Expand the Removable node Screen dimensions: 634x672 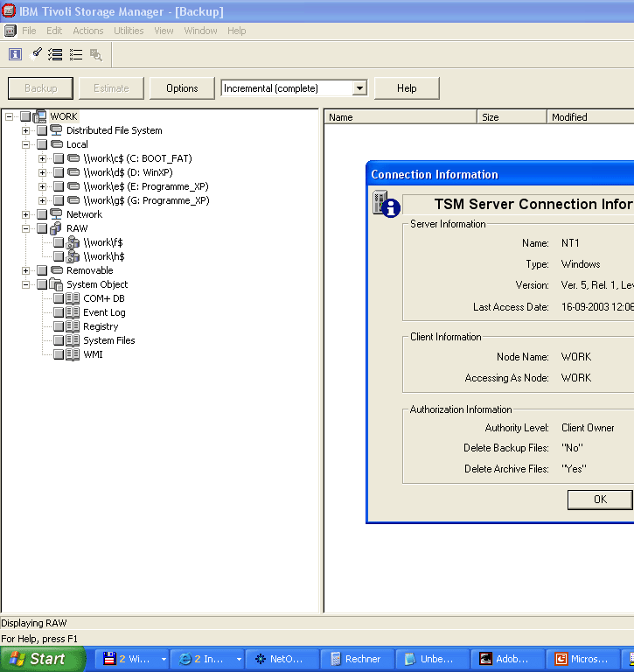tap(25, 270)
